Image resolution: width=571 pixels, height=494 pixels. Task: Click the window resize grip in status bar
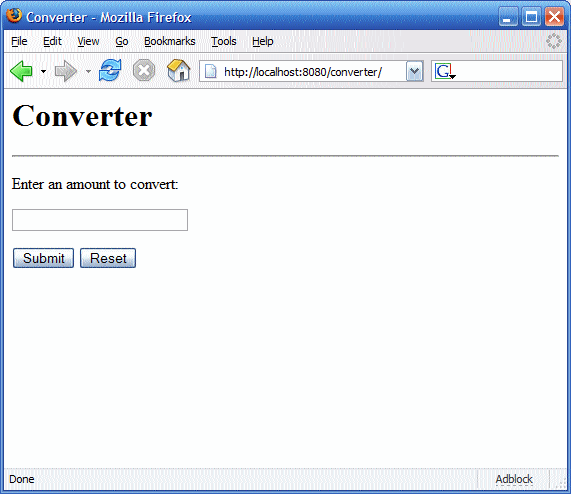coord(560,482)
